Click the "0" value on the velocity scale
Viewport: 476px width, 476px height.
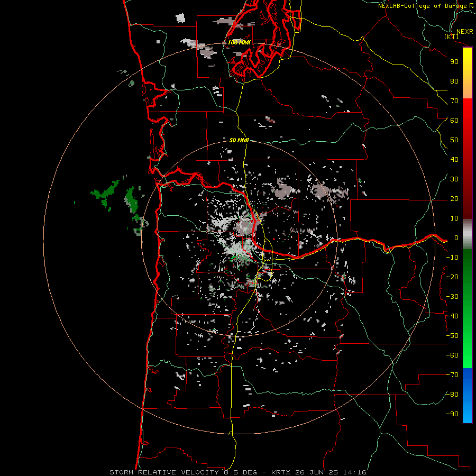456,238
